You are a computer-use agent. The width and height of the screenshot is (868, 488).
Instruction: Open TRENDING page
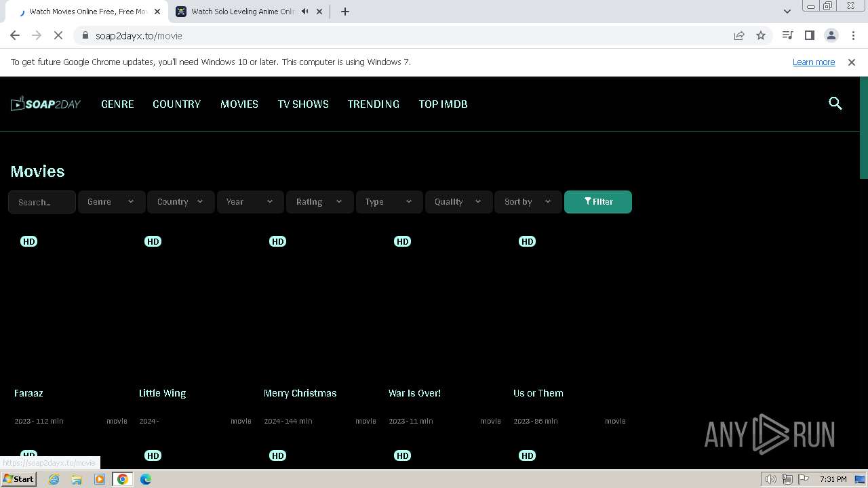[x=374, y=104]
